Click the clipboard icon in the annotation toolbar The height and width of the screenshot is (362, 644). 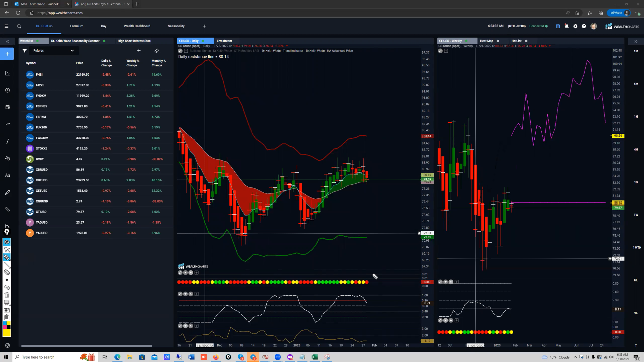click(7, 317)
